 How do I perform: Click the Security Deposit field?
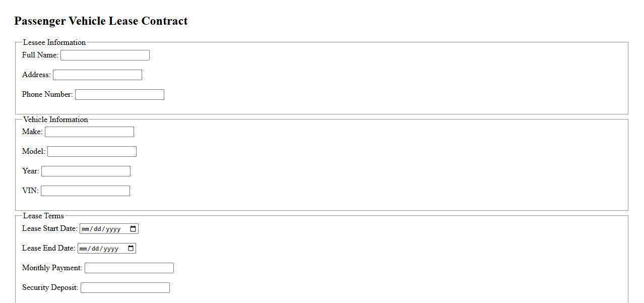pos(125,288)
